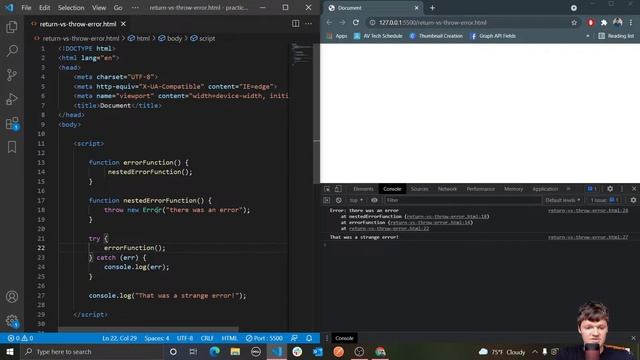Open the File menu in VS Code

coord(26,8)
